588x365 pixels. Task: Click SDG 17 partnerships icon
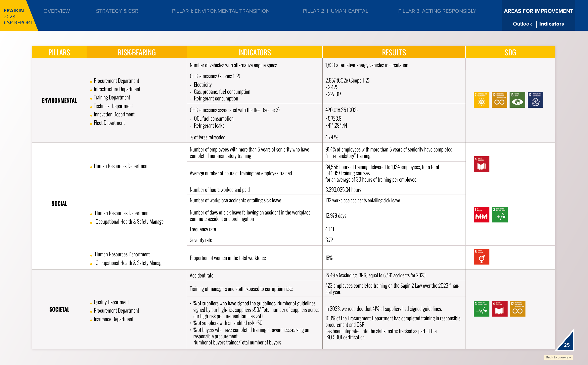[535, 100]
